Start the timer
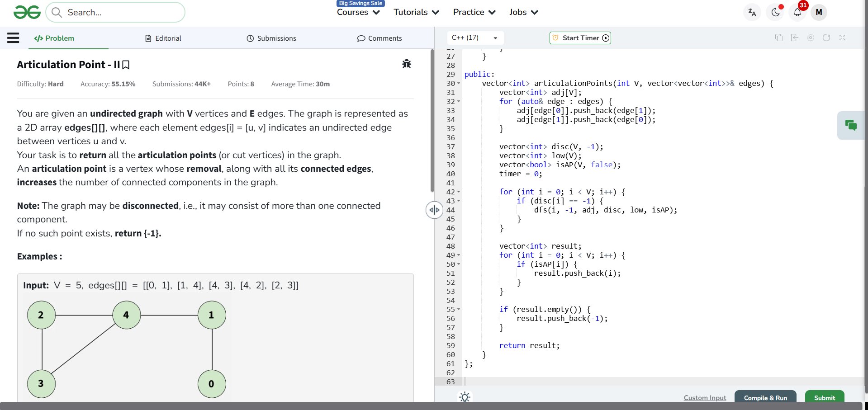 pyautogui.click(x=580, y=38)
